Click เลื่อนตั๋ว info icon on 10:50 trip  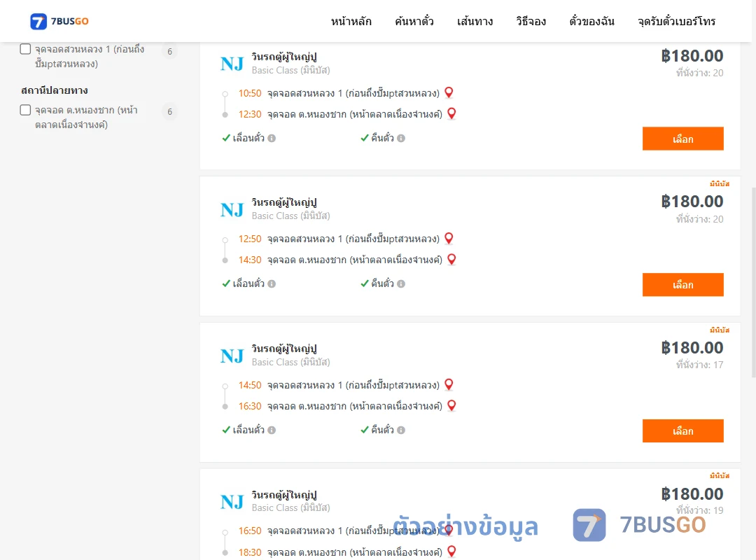[272, 139]
